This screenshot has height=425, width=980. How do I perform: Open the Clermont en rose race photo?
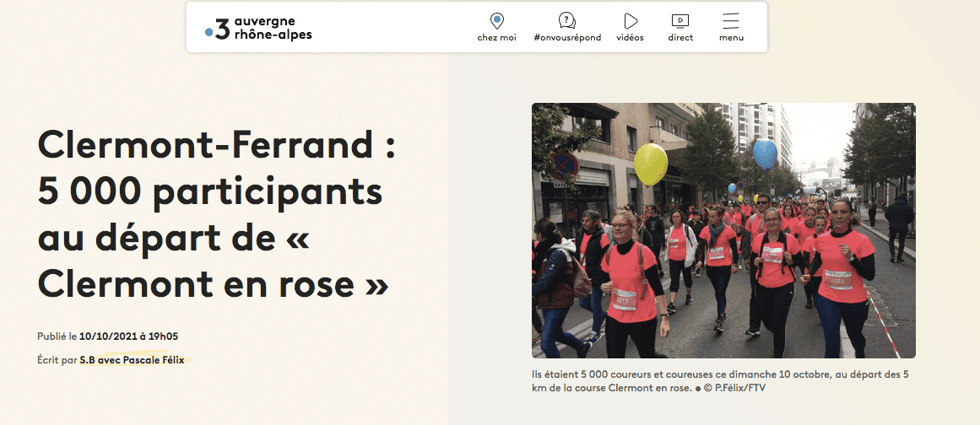pyautogui.click(x=723, y=230)
